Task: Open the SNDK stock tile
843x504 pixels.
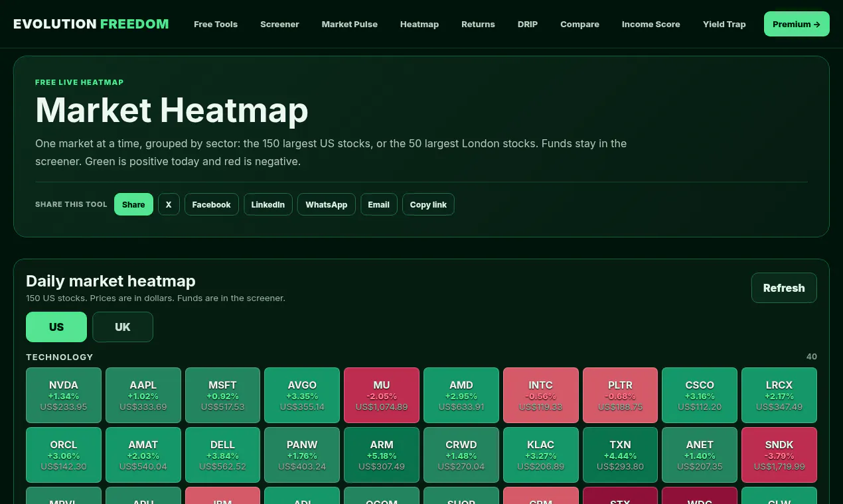Action: (779, 455)
